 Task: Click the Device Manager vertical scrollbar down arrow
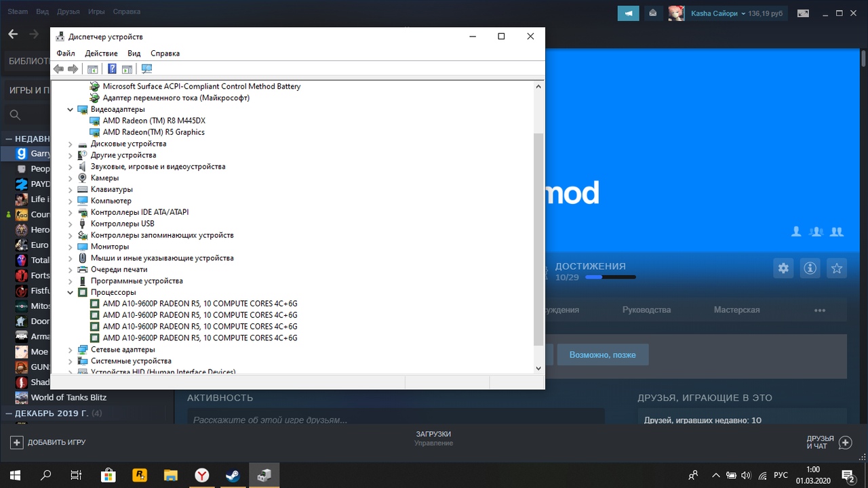point(538,368)
